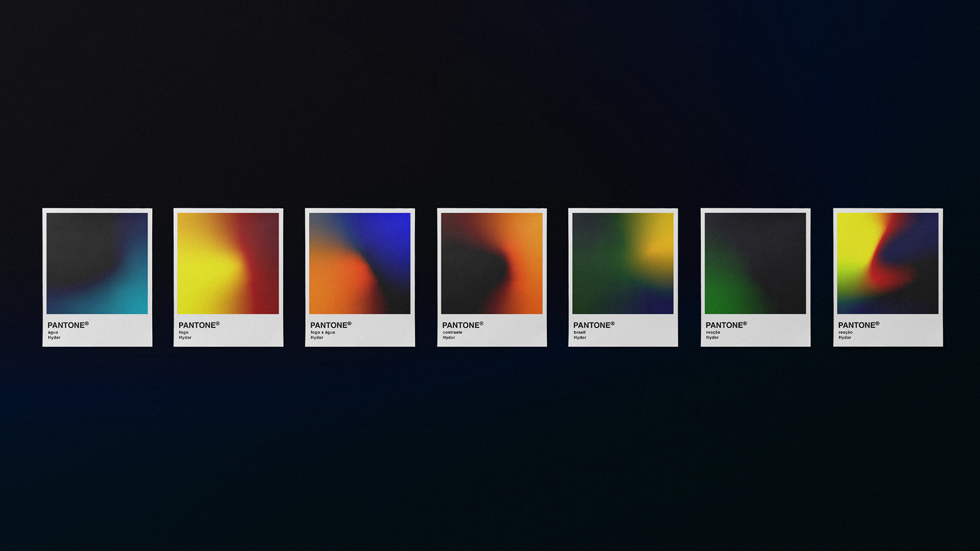Click the 'água' label text

click(53, 332)
